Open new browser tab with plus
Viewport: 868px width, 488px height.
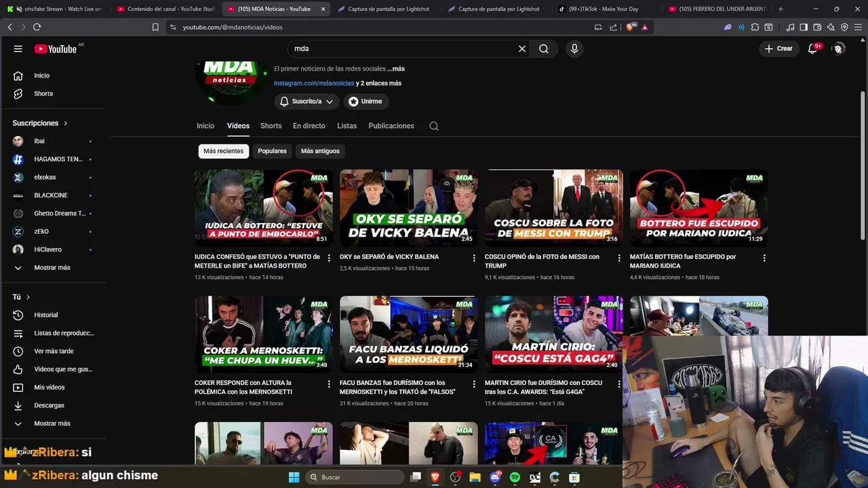point(781,9)
